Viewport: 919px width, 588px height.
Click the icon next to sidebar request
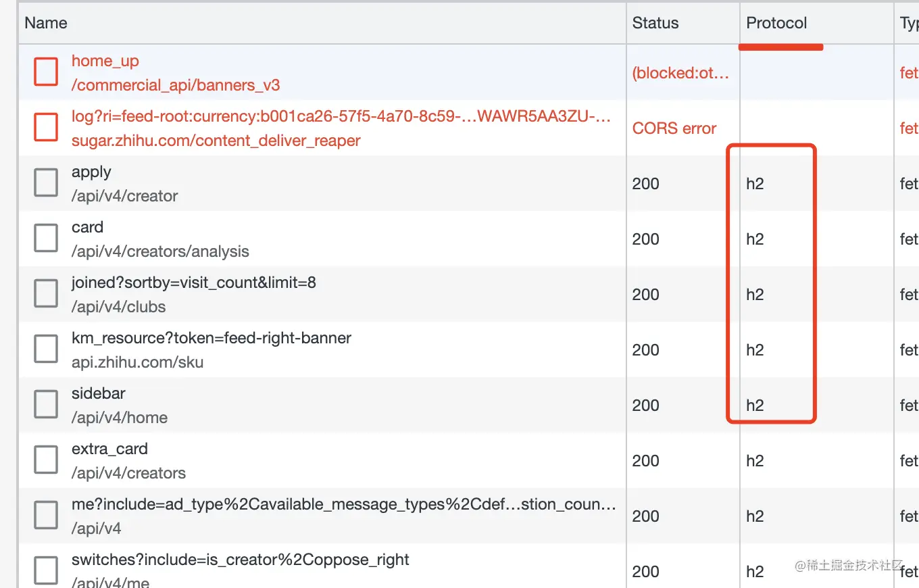point(46,404)
